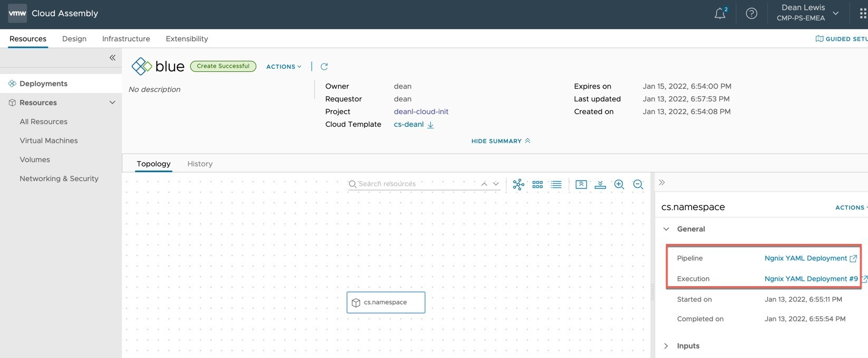Click the panel resize handle

[652, 293]
